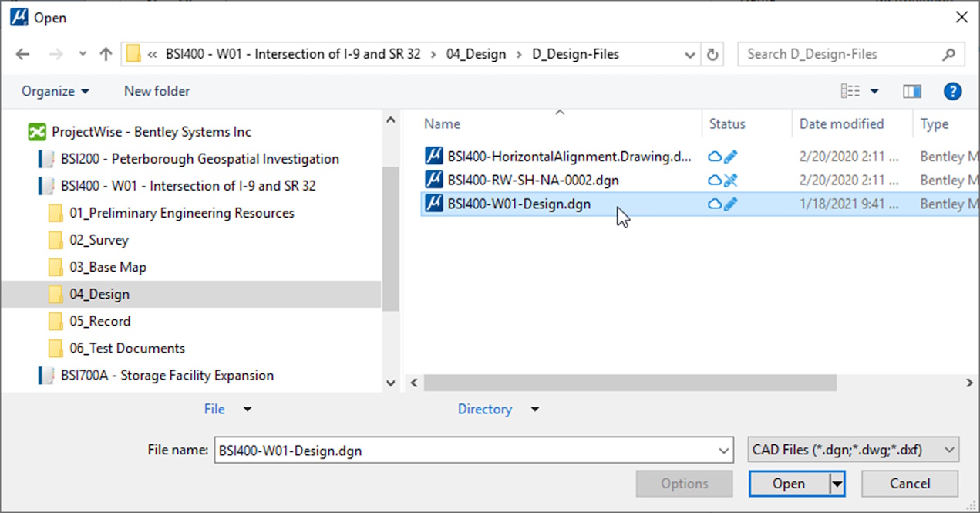This screenshot has height=513, width=980.
Task: Click the New folder button
Action: coord(157,91)
